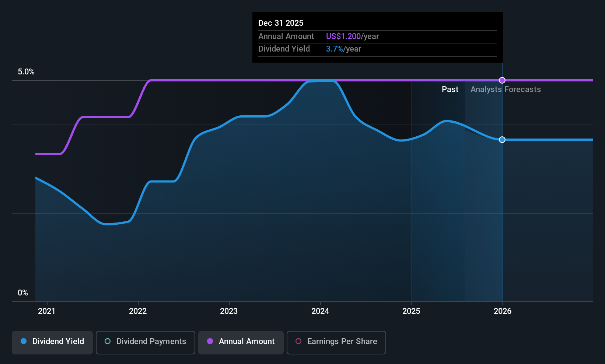
Task: Click the '3.7%/year' tooltip value
Action: click(x=343, y=49)
